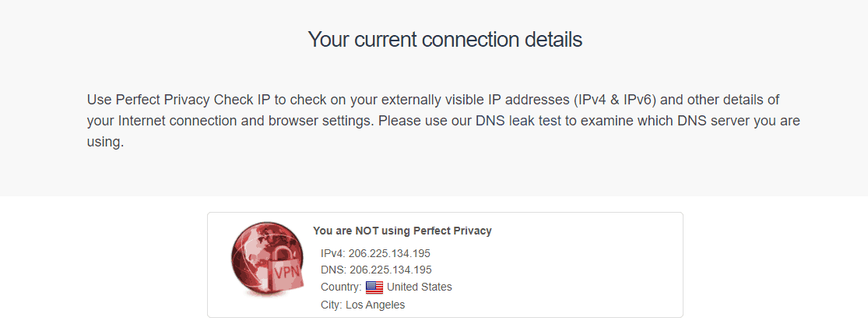
Task: Click the red VPN globe image
Action: 268,259
